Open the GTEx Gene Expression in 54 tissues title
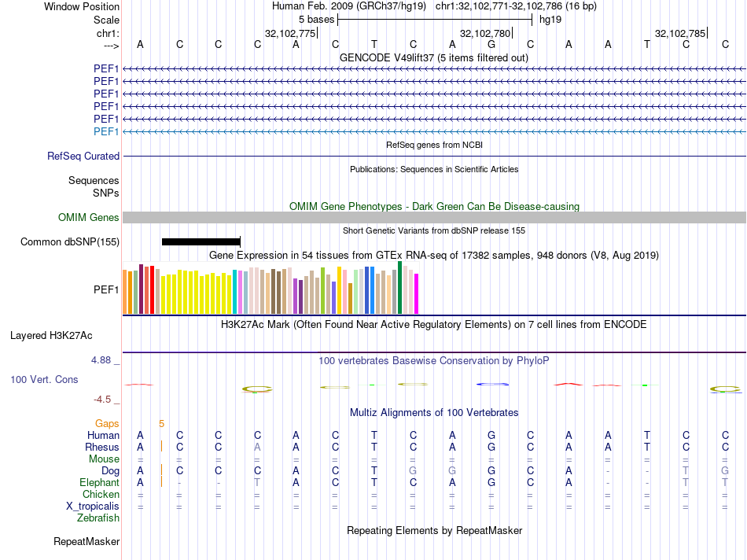Image resolution: width=747 pixels, height=560 pixels. (433, 255)
